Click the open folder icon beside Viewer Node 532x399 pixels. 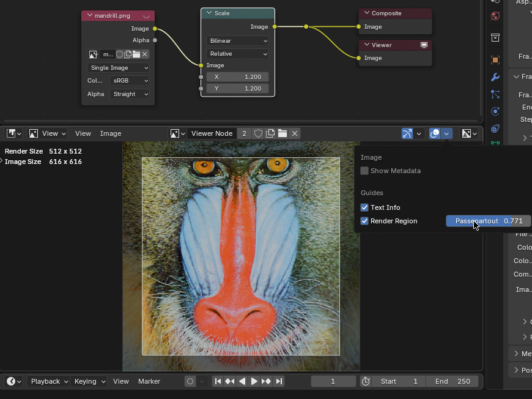click(283, 133)
